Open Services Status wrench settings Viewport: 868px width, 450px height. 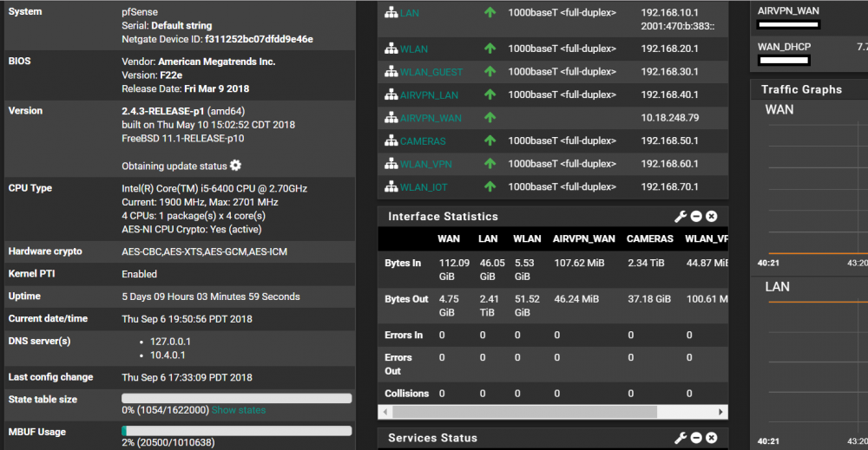click(x=681, y=438)
